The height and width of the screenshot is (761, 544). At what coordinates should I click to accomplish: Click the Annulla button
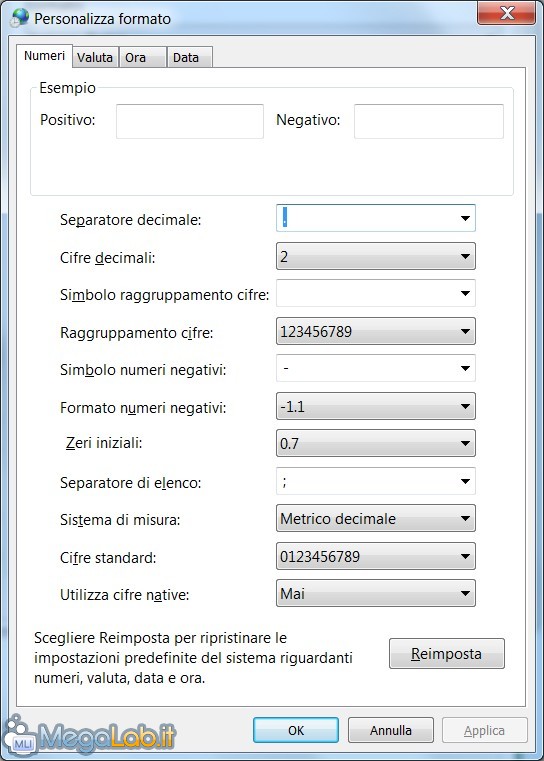(391, 730)
